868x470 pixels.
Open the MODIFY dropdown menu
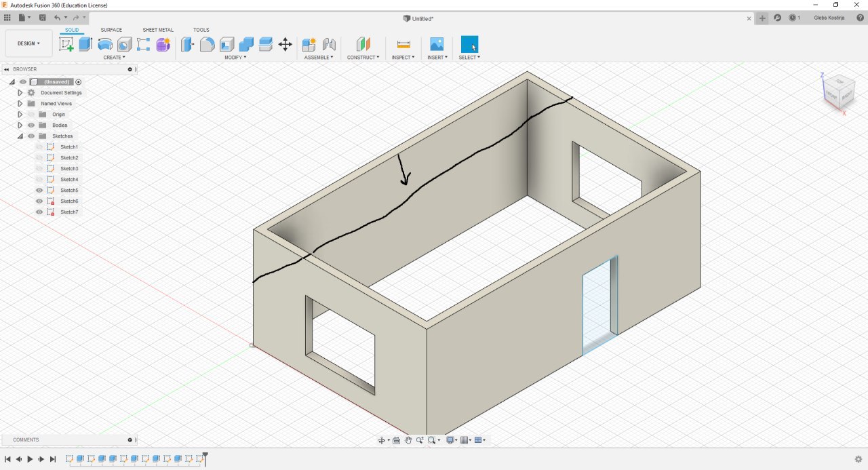pyautogui.click(x=235, y=58)
